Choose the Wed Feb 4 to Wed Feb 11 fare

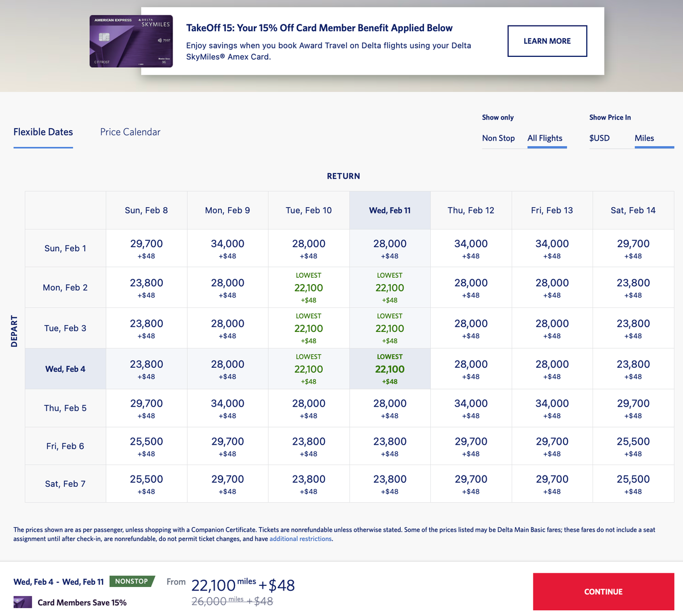tap(390, 369)
